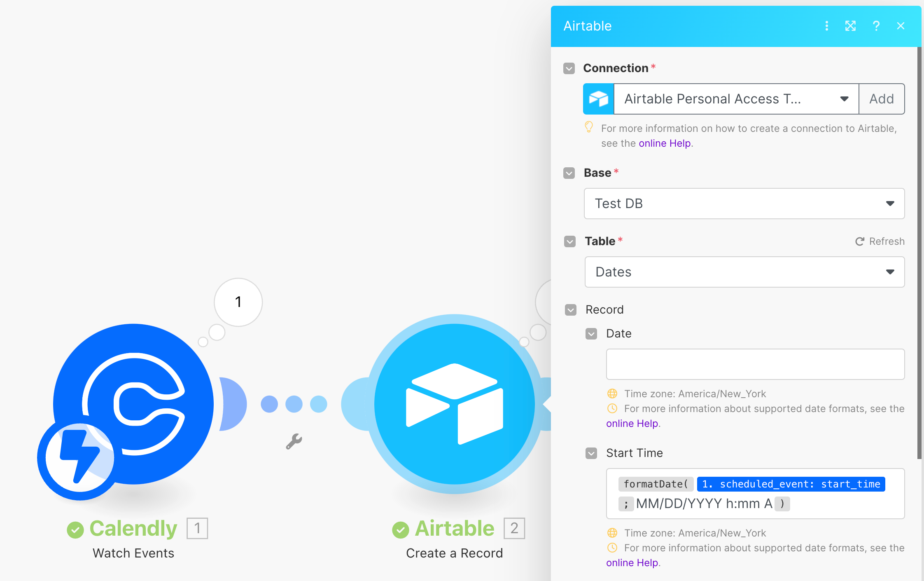
Task: Toggle the Date field map switch
Action: pyautogui.click(x=591, y=333)
